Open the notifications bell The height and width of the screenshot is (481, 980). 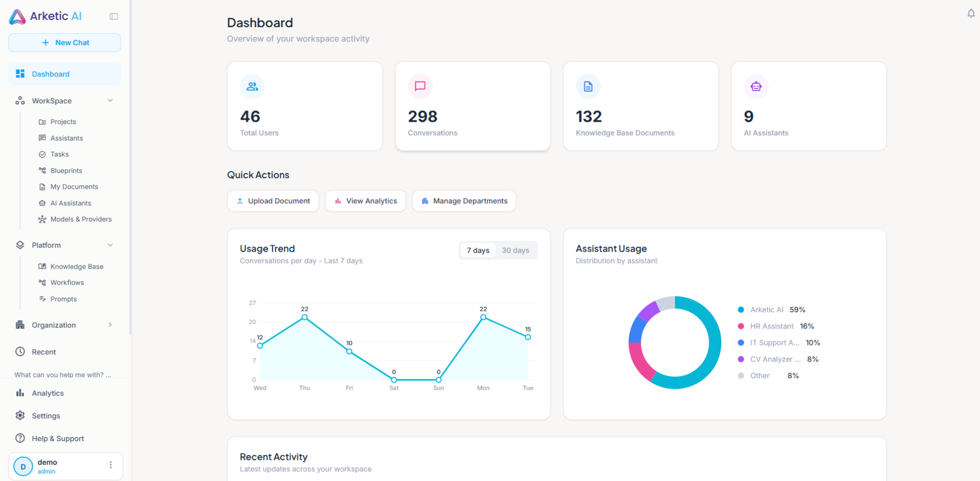coord(971,14)
